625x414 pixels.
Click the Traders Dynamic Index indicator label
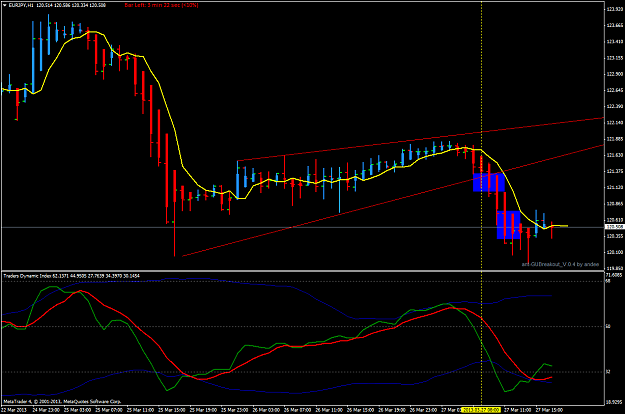[x=72, y=276]
